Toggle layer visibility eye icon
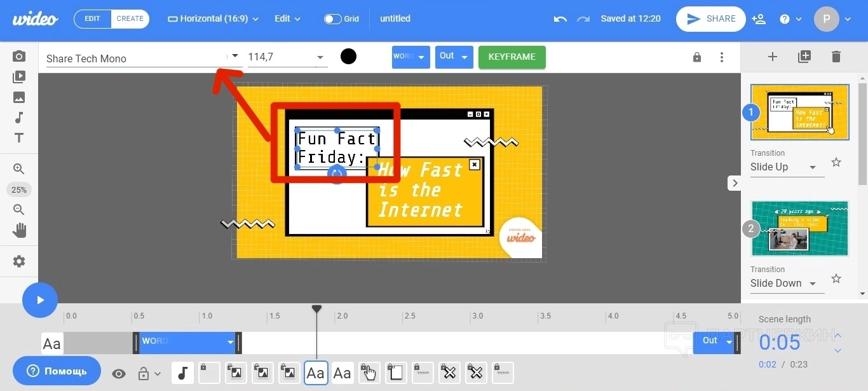 119,374
